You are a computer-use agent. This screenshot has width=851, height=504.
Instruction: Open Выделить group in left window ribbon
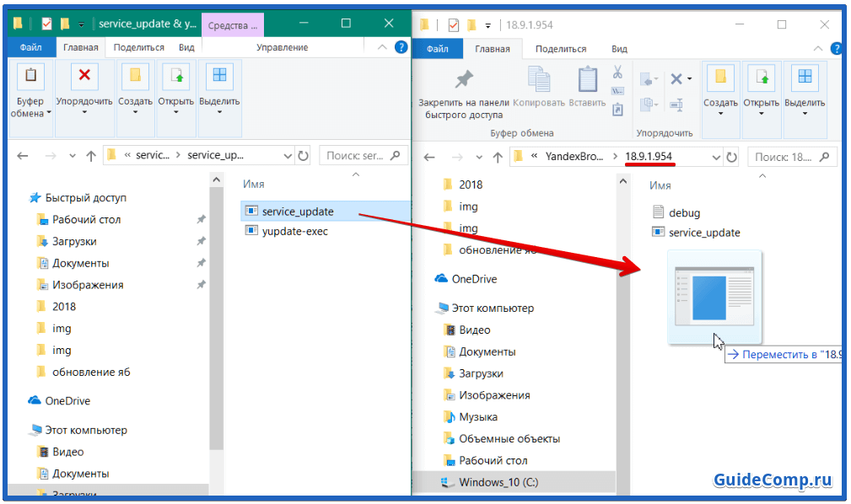[x=219, y=90]
